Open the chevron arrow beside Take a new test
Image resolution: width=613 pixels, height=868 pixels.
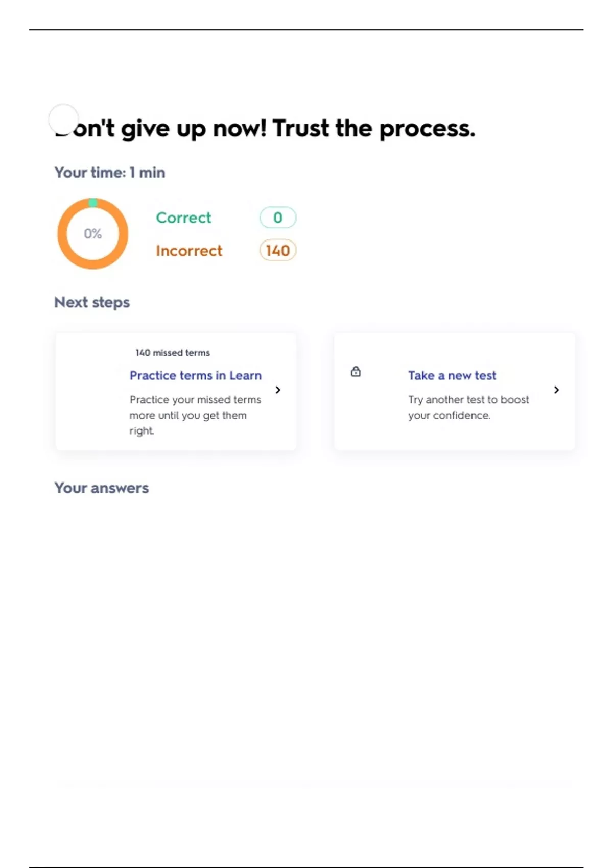(556, 390)
